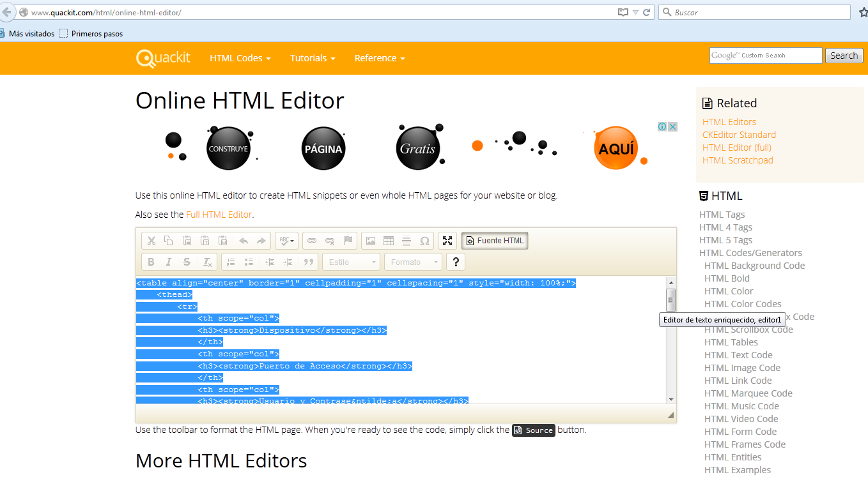Screen dimensions: 868x477
Task: Open the HTML Editors related link
Action: (x=729, y=122)
